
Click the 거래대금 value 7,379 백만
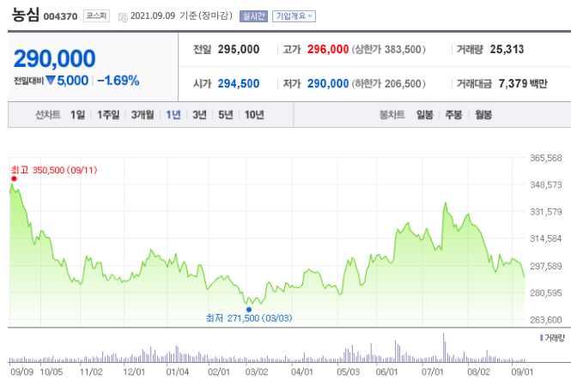click(x=523, y=84)
